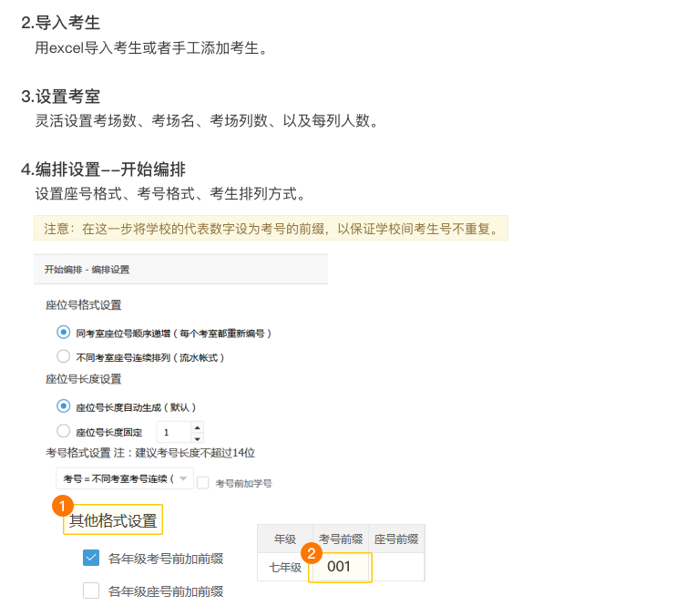Decrease seat number length with down arrow
The height and width of the screenshot is (616, 687).
tap(198, 438)
